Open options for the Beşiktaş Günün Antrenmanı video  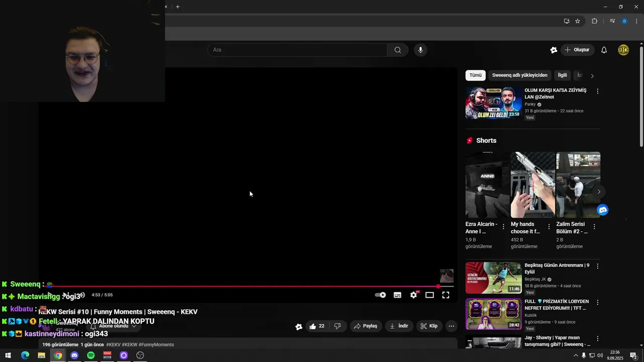click(598, 266)
